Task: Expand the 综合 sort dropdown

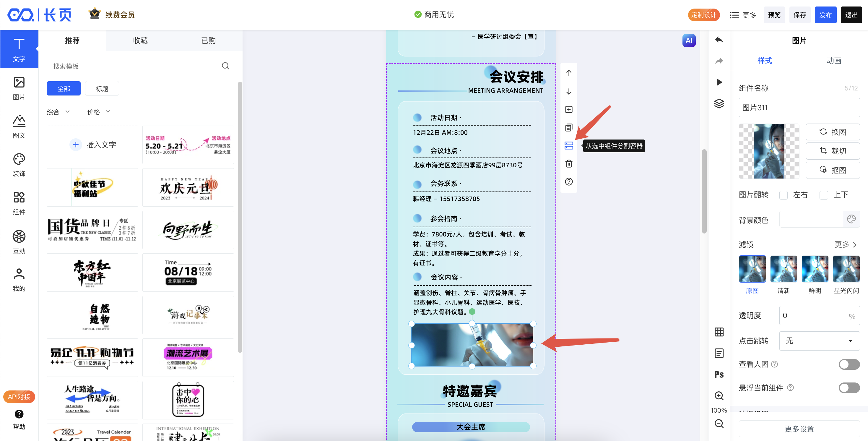Action: [58, 112]
